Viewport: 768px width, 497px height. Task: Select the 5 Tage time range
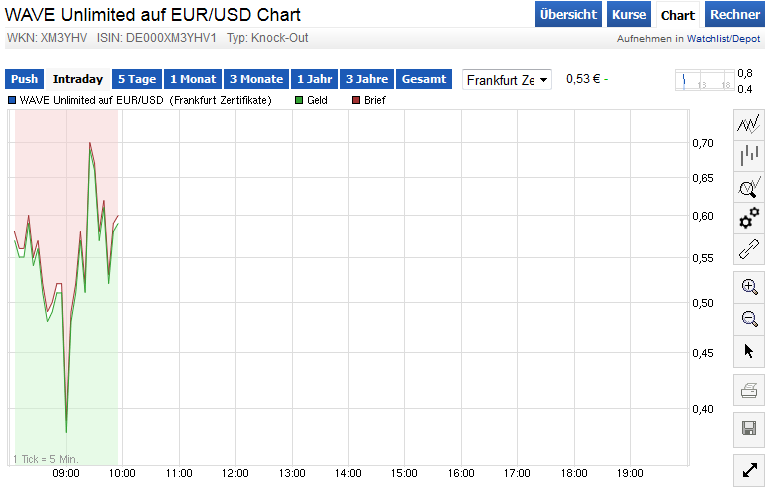point(136,79)
